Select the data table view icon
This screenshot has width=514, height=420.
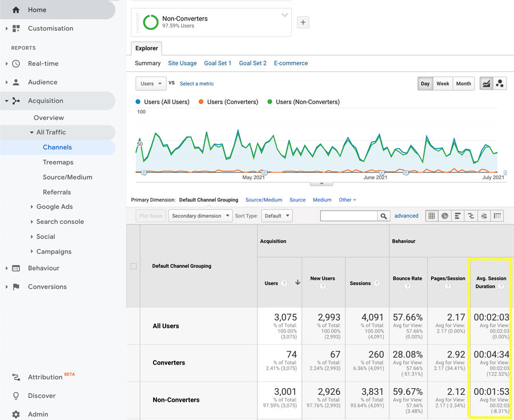point(432,216)
